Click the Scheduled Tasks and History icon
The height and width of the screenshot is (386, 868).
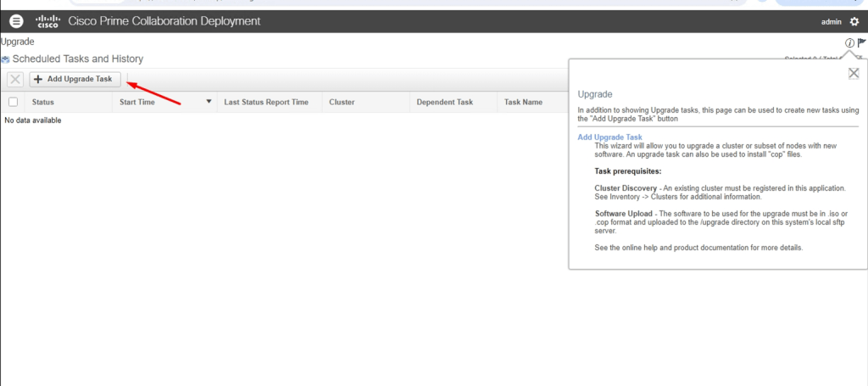(x=6, y=59)
